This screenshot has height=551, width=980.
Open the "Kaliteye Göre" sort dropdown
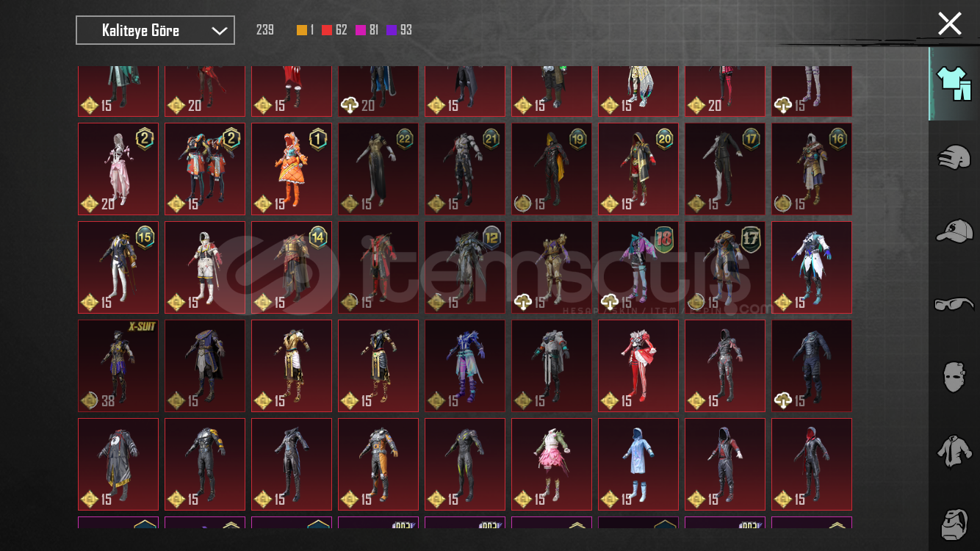pos(155,30)
